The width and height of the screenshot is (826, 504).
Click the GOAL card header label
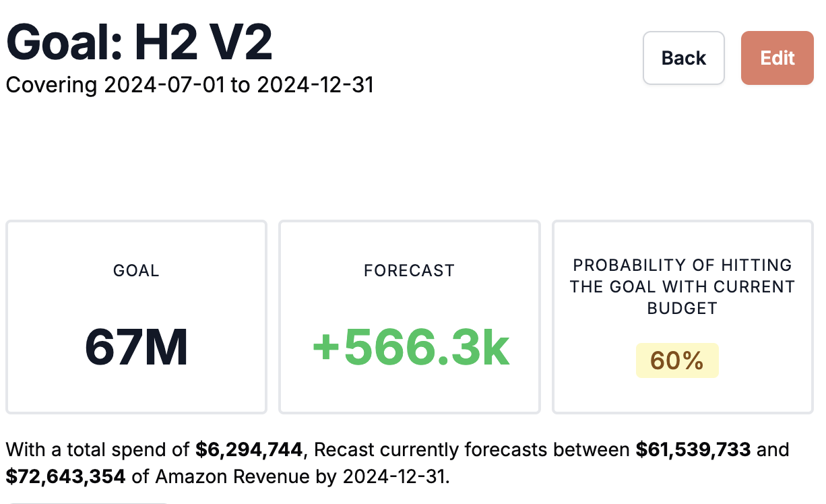click(136, 270)
